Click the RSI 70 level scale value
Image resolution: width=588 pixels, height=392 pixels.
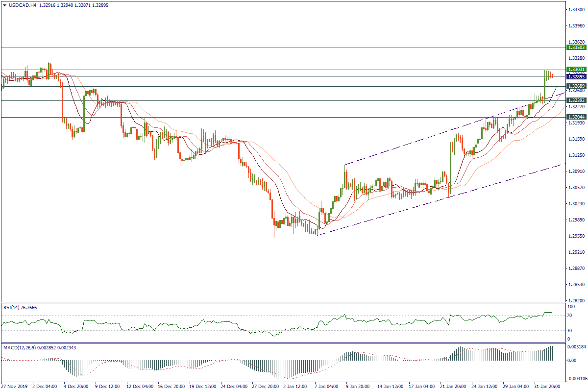click(x=569, y=315)
